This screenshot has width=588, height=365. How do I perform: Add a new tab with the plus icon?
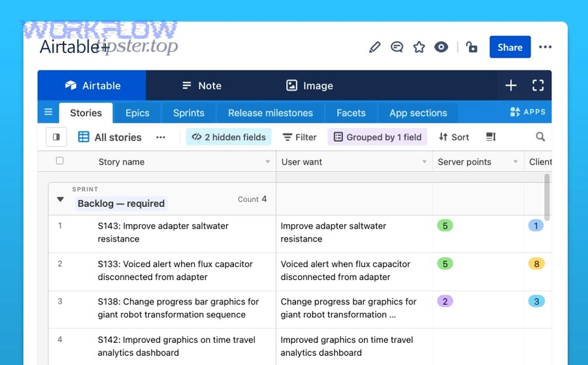pyautogui.click(x=511, y=86)
